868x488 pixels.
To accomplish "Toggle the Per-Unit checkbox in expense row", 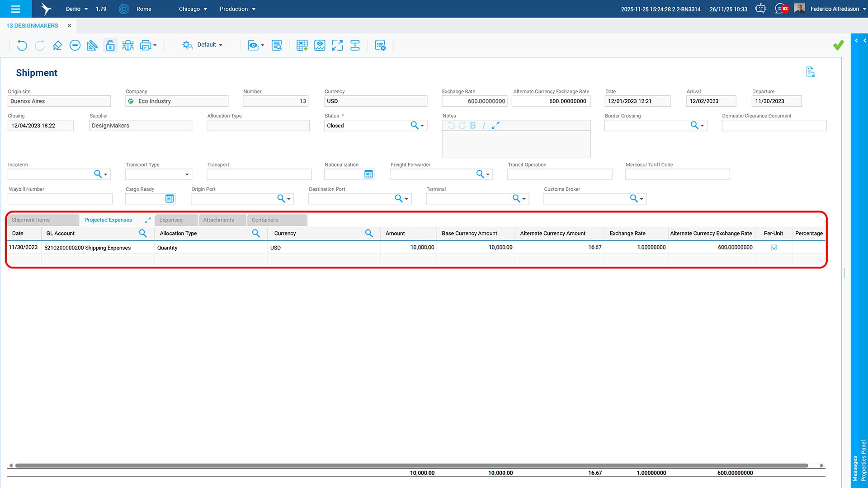I will pyautogui.click(x=774, y=248).
